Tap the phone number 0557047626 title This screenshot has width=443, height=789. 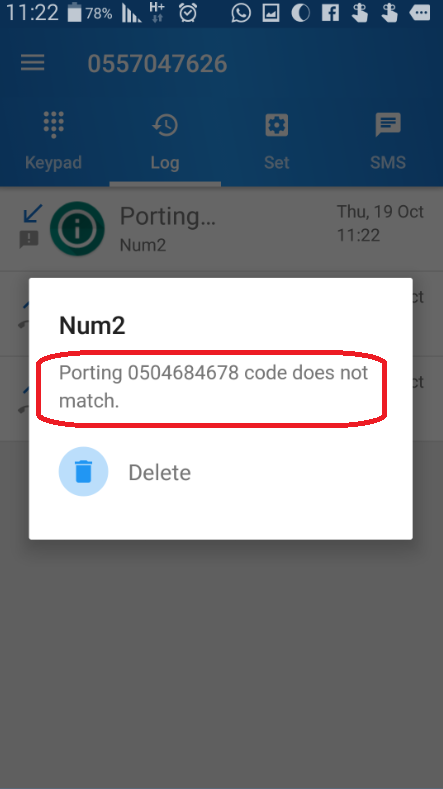tap(158, 64)
